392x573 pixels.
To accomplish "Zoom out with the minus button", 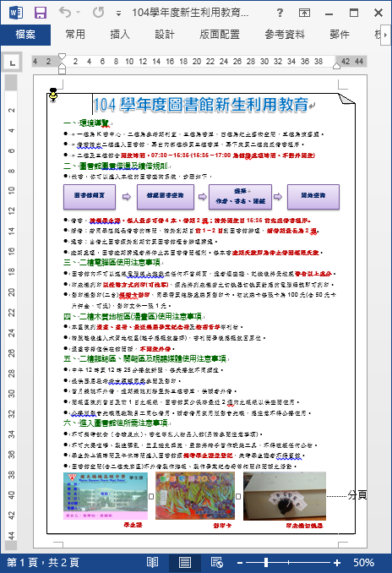I will point(240,563).
